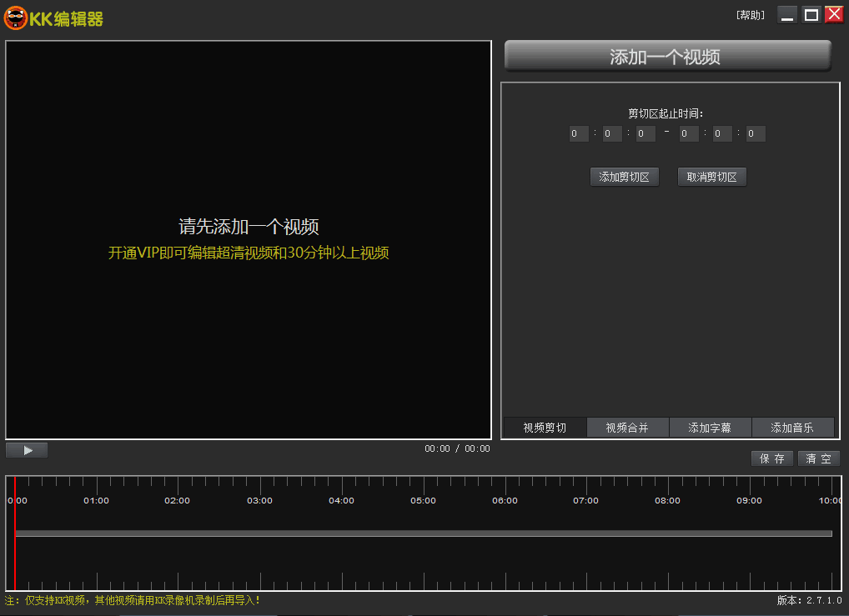Click the 清空 clear button

tap(819, 458)
